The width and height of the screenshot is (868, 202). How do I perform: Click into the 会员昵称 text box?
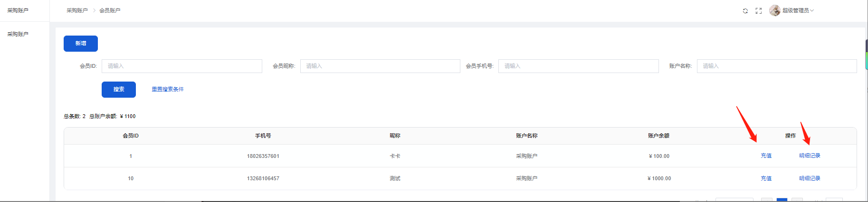[x=380, y=66]
